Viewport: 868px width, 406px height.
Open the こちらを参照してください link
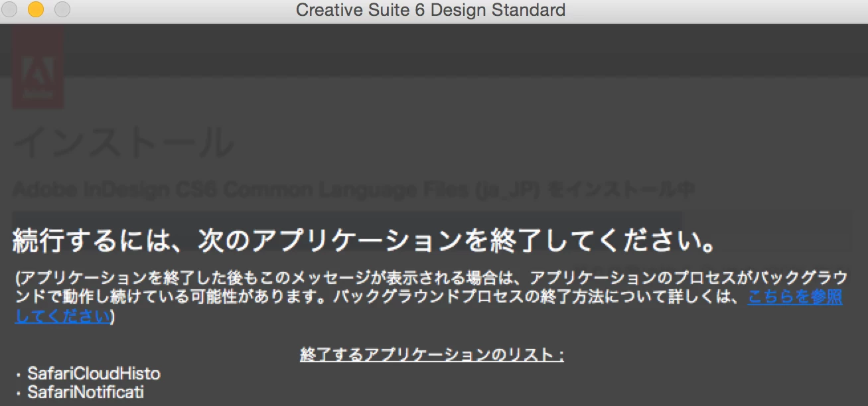pyautogui.click(x=795, y=298)
